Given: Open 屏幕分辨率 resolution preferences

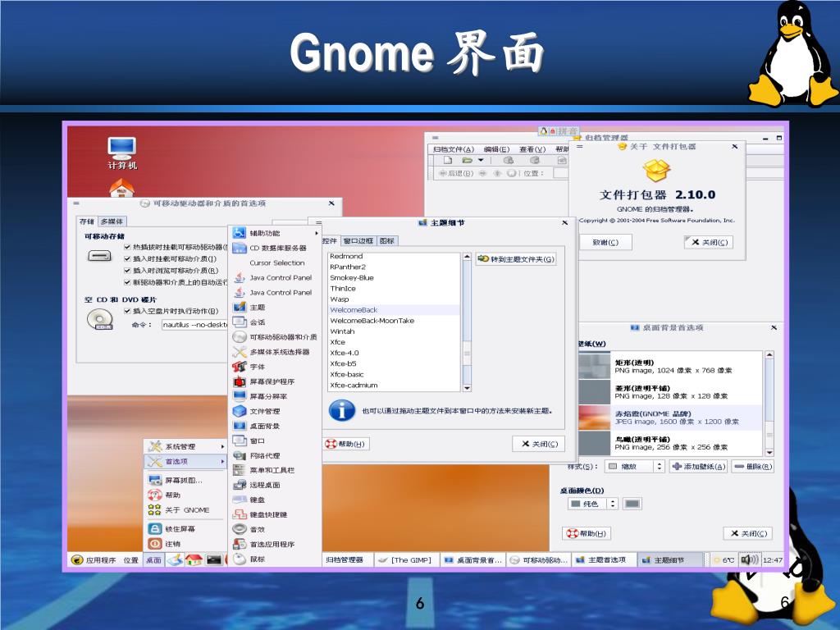Looking at the screenshot, I should pos(275,396).
